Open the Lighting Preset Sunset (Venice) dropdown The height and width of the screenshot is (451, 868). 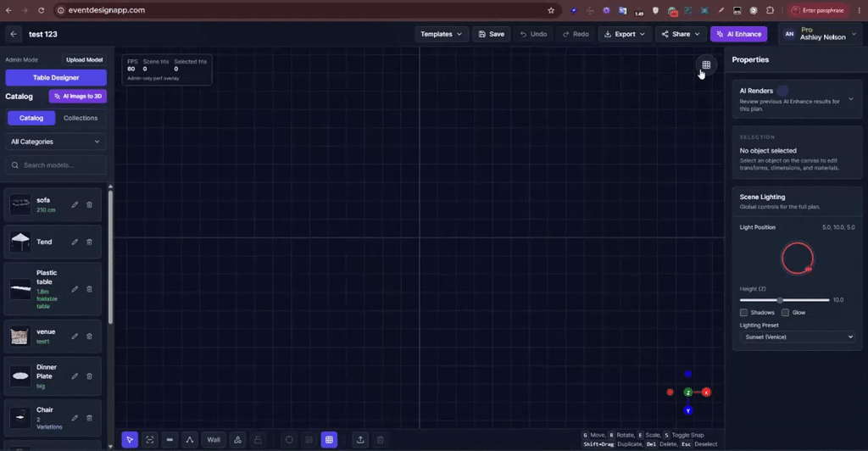797,337
